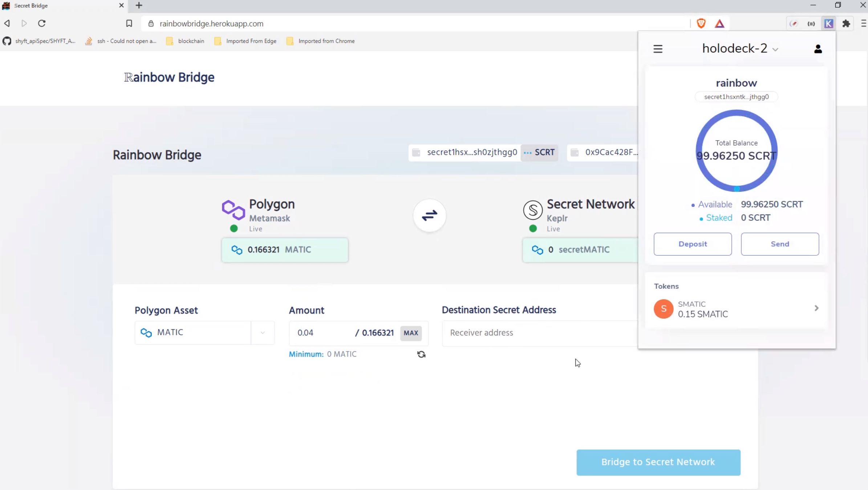Open the Keplr extension icon in toolbar
Viewport: 868px width, 490px height.
(x=828, y=24)
